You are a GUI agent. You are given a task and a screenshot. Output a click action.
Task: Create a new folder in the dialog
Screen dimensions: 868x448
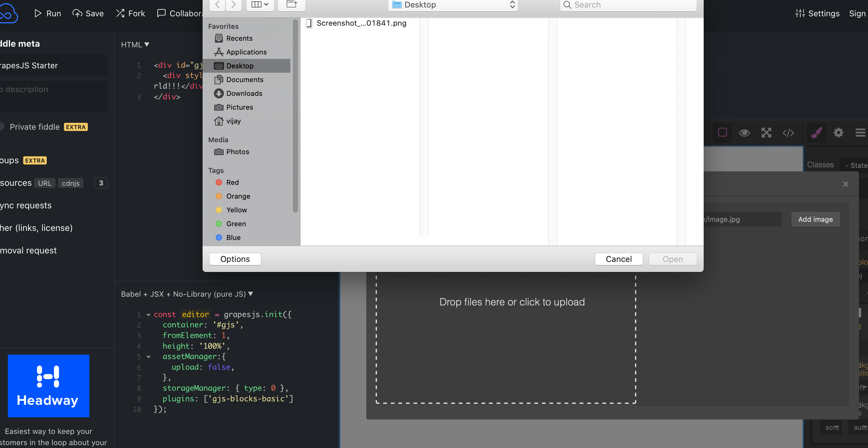tap(291, 4)
